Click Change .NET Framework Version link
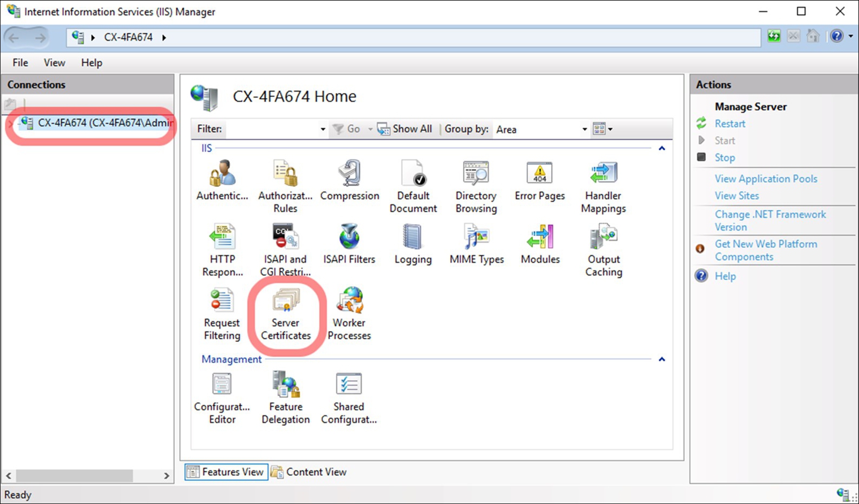This screenshot has width=859, height=504. coord(770,220)
